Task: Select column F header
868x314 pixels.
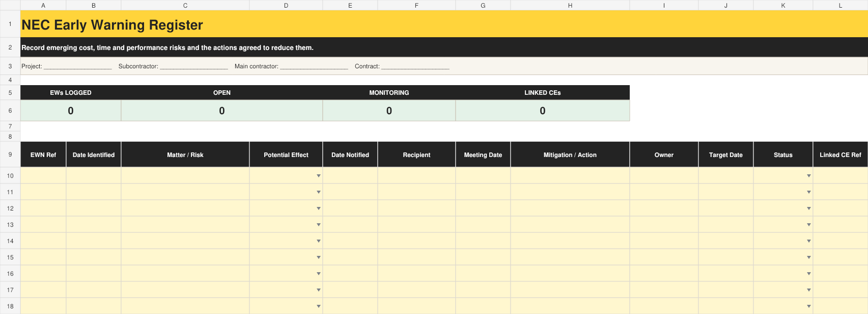Action: 416,5
